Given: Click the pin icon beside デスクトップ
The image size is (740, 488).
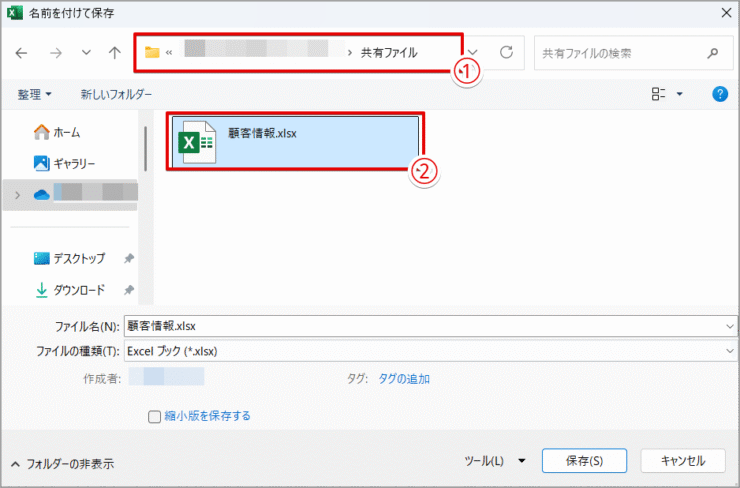Looking at the screenshot, I should click(129, 258).
